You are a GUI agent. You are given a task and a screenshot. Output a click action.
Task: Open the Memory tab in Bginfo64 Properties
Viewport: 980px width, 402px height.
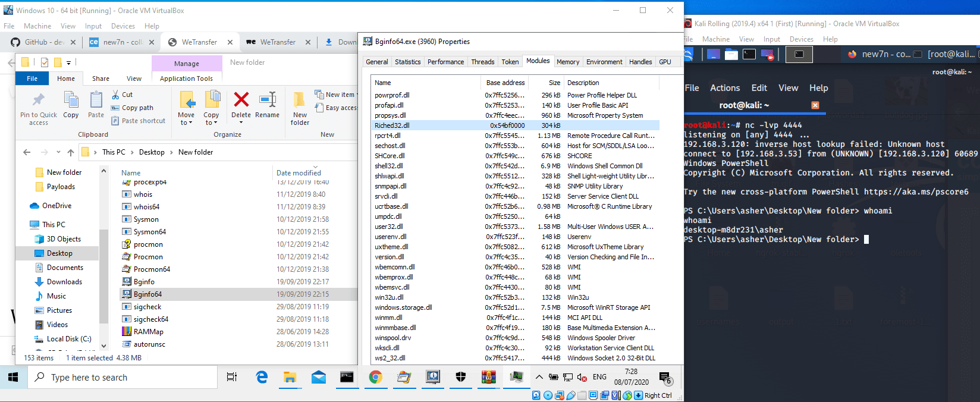[568, 62]
